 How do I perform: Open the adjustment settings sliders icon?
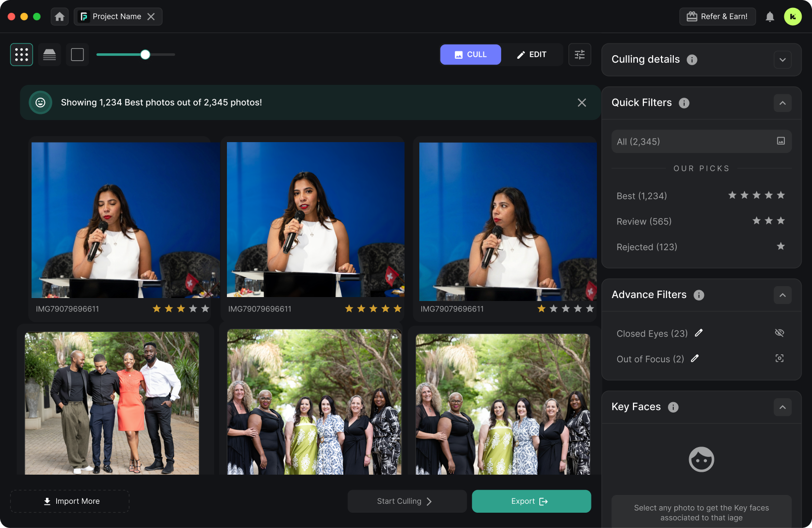point(580,55)
